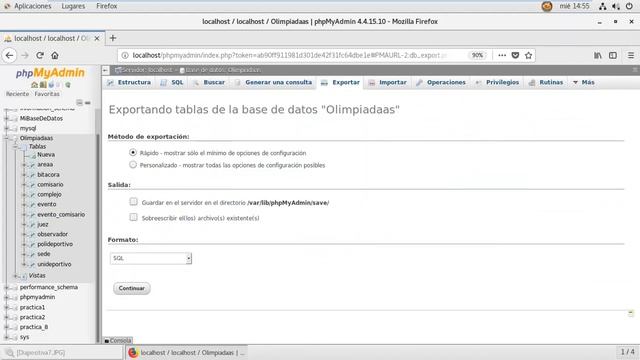Open the evento_comisario table
This screenshot has height=360, width=640.
61,214
